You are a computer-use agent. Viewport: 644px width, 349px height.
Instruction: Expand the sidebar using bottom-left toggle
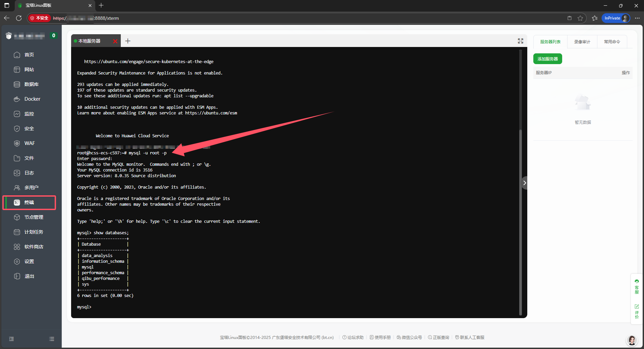pos(11,339)
